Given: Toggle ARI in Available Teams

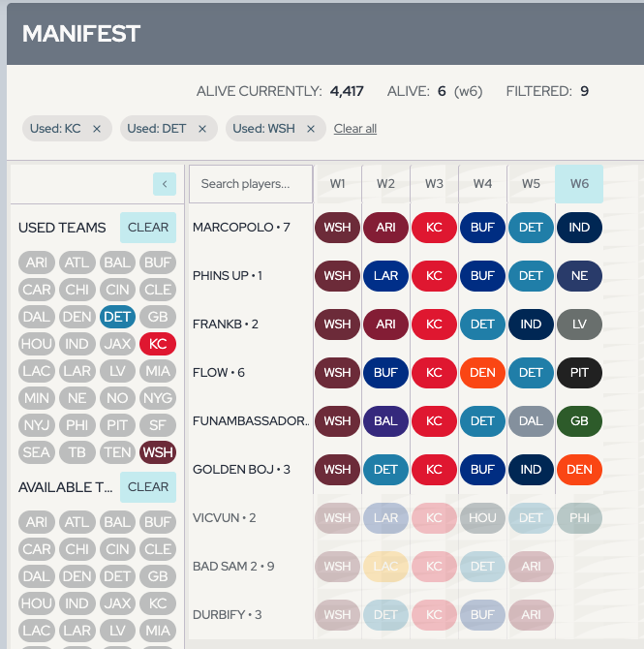Looking at the screenshot, I should (x=37, y=522).
